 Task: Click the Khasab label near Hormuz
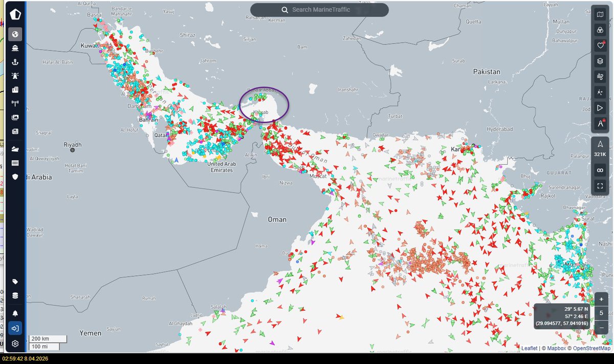click(261, 112)
